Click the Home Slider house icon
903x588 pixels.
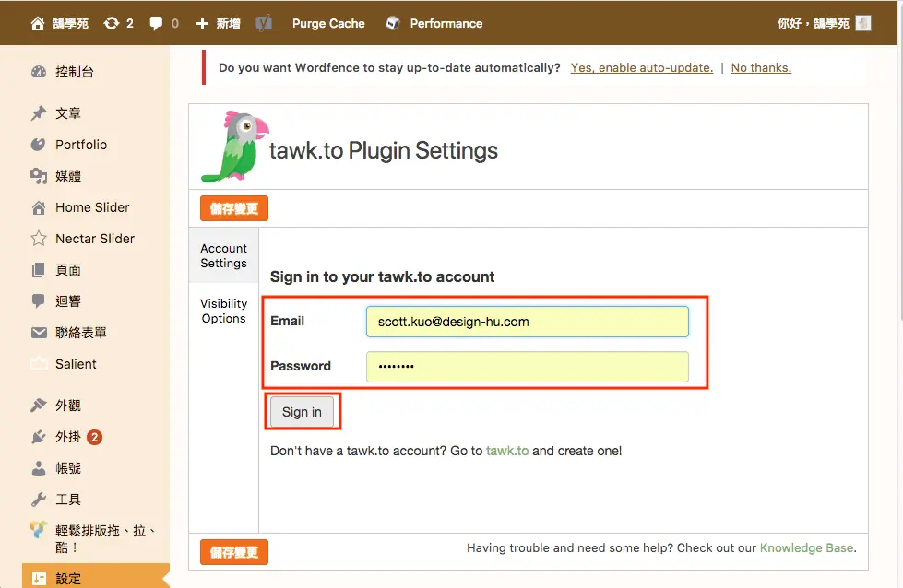click(39, 207)
